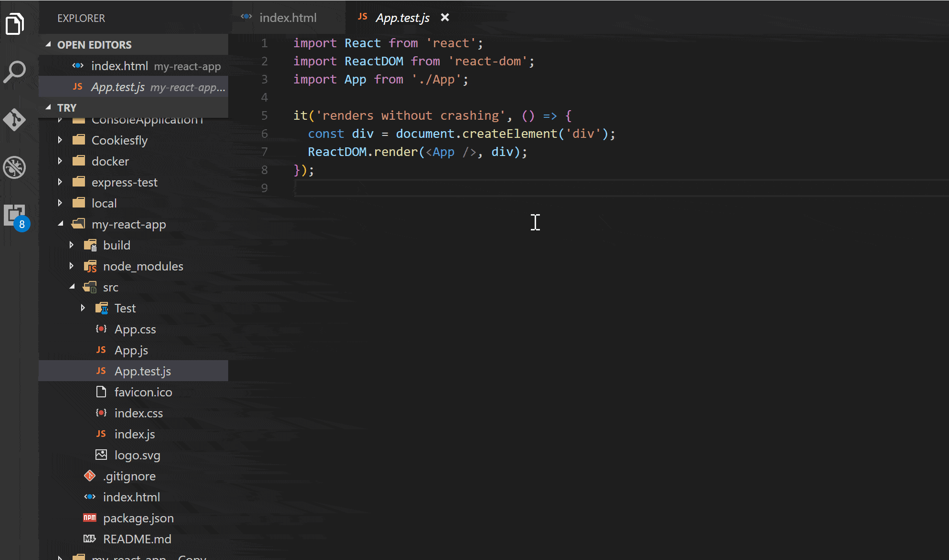Open the Source Control view
Viewport: 949px width, 560px height.
[14, 120]
